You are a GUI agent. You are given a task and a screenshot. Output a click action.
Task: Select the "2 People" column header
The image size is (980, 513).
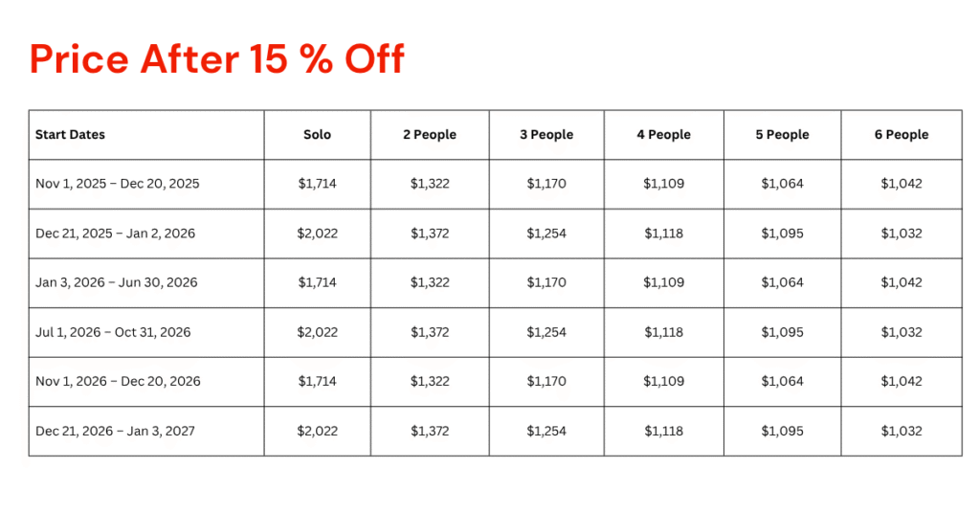coord(430,135)
